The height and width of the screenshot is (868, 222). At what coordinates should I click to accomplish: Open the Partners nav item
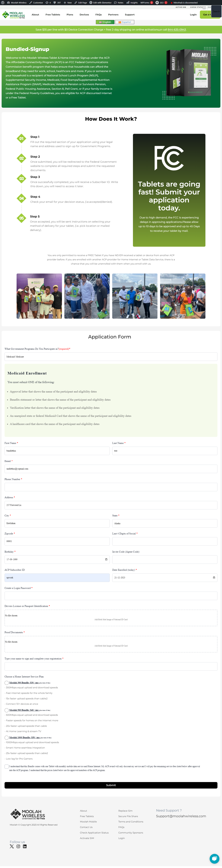[x=113, y=15]
